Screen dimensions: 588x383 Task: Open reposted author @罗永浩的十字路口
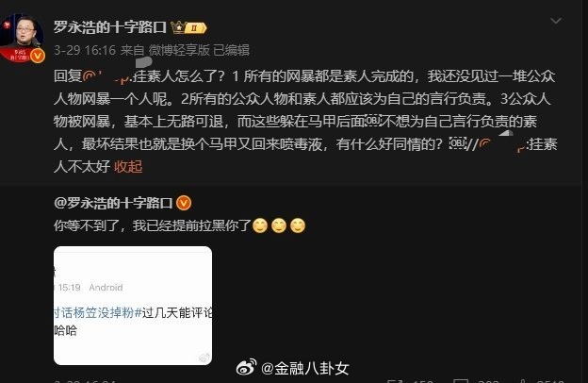click(113, 203)
